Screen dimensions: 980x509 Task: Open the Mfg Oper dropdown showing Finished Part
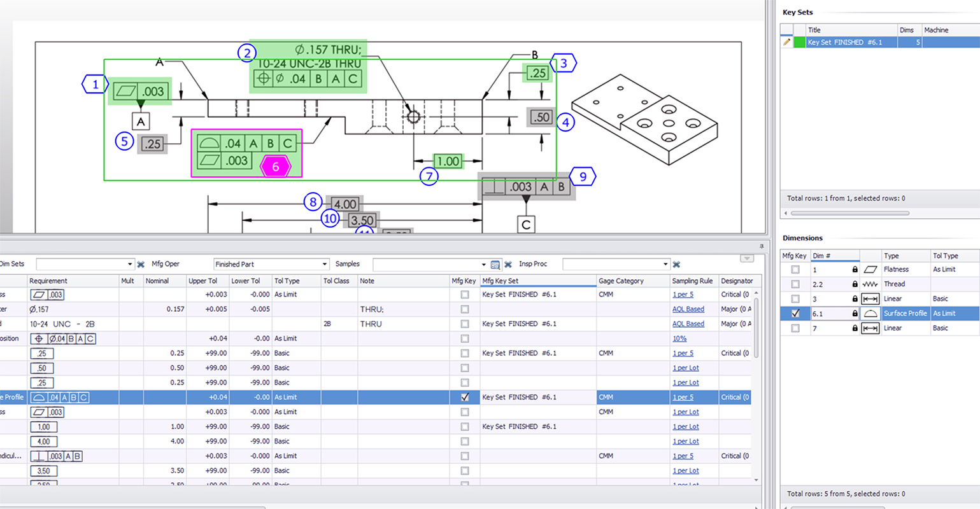pos(323,264)
